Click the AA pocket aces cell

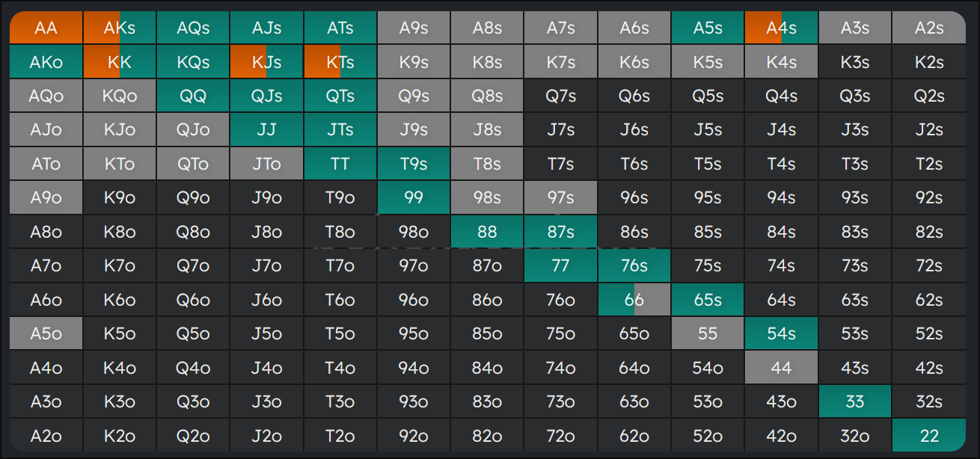tap(46, 28)
